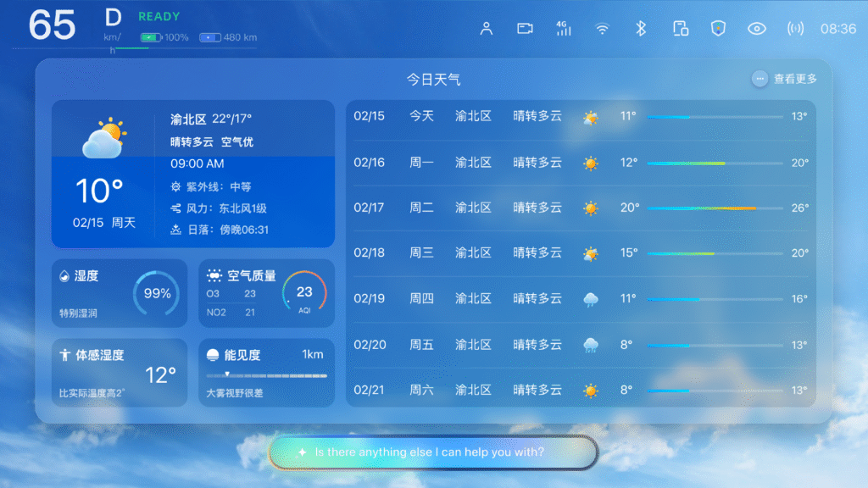This screenshot has height=488, width=868.
Task: Click the 02/17 temperature range bar
Action: pyautogui.click(x=715, y=208)
